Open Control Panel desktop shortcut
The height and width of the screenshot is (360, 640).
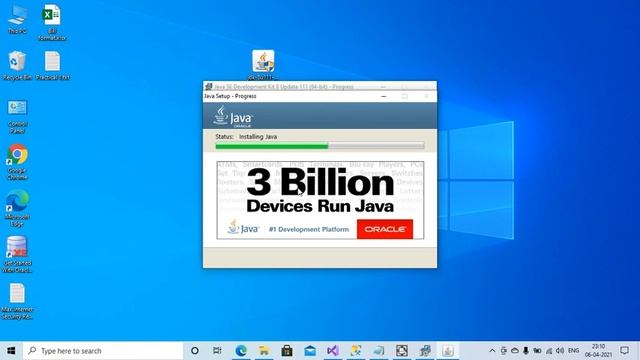tap(17, 117)
